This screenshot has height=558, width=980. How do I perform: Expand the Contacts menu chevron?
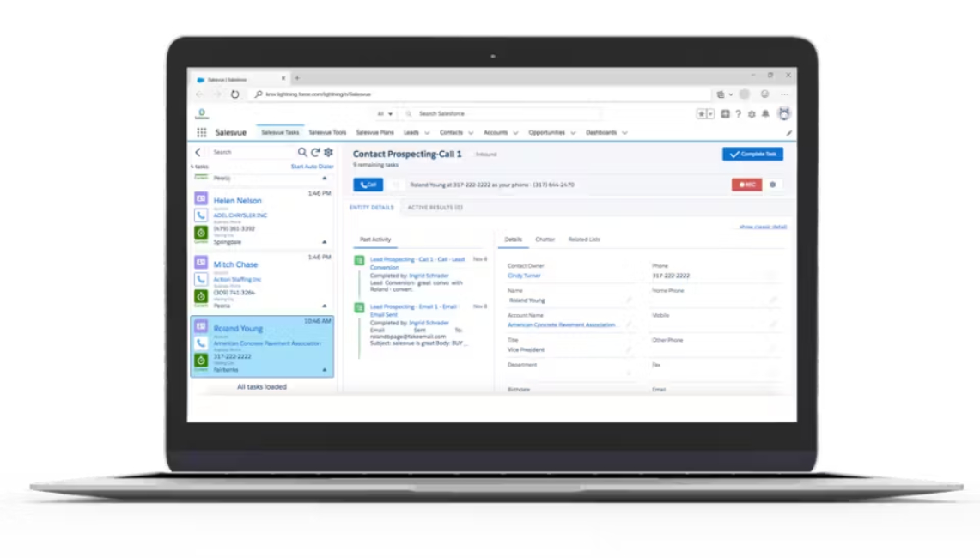coord(471,133)
